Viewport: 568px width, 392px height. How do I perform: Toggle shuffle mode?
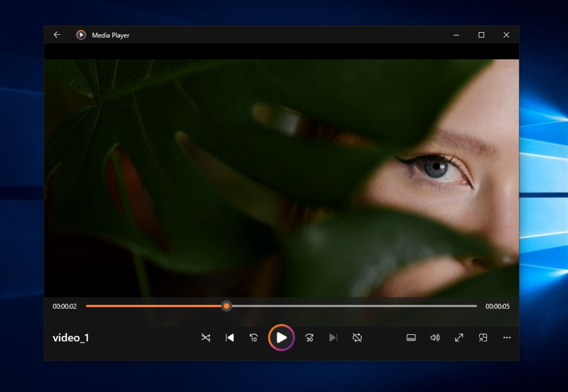click(206, 338)
